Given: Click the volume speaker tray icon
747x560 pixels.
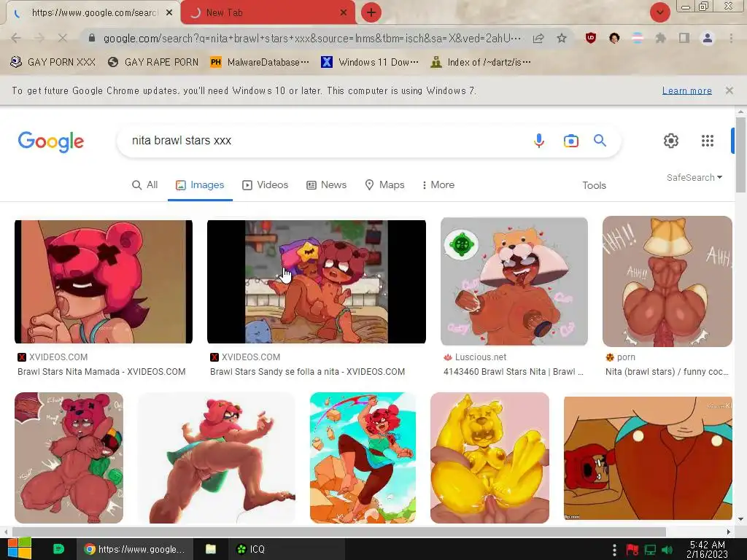Looking at the screenshot, I should tap(667, 550).
